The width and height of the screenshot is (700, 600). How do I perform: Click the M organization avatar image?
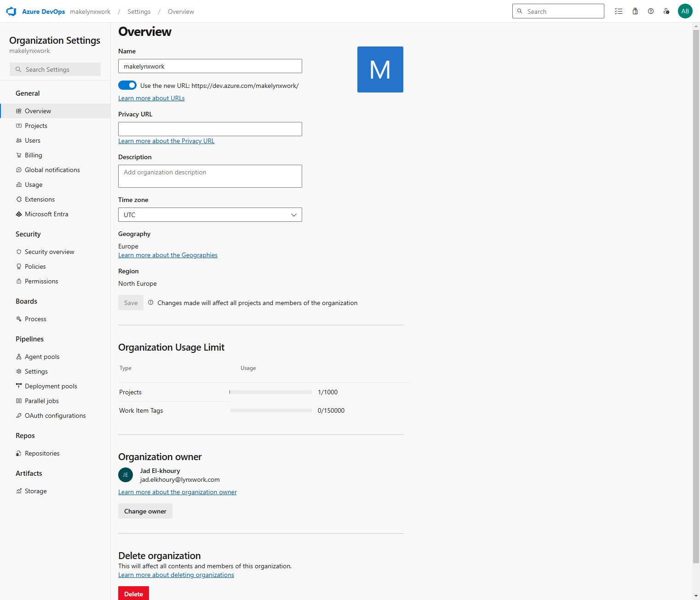(x=380, y=69)
